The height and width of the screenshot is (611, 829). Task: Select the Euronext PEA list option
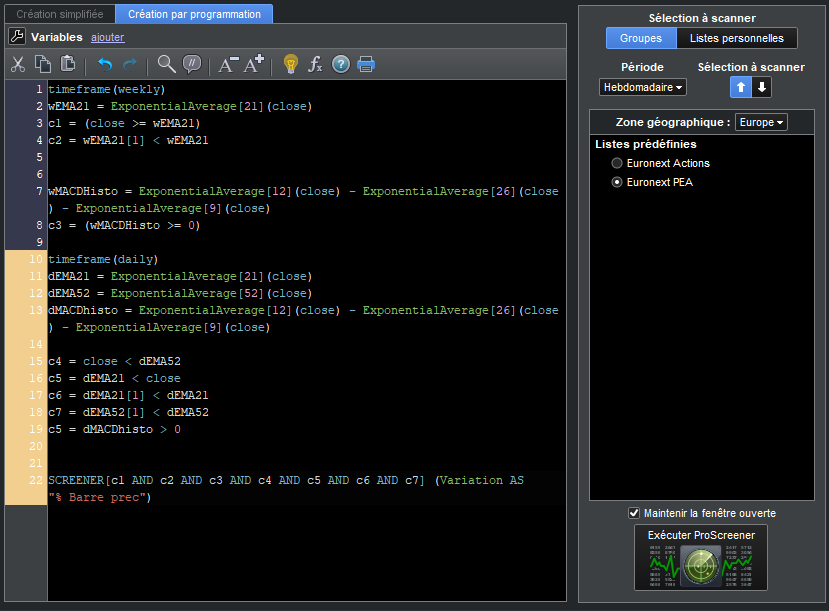click(617, 182)
